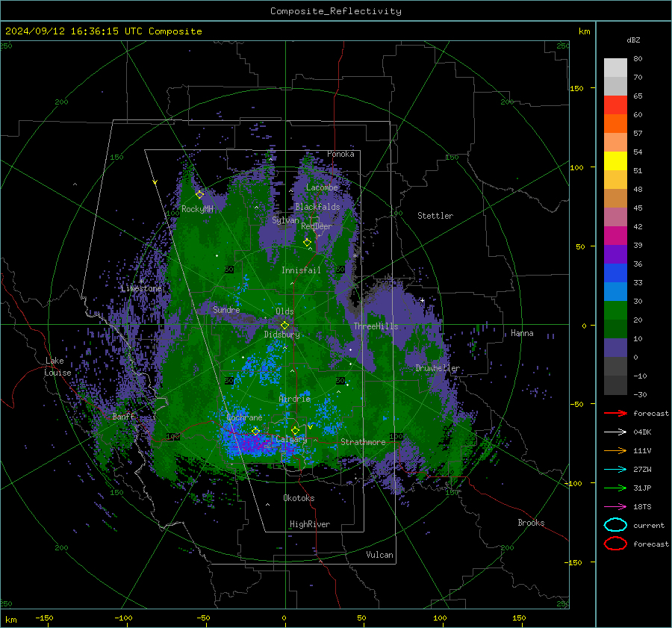Click the red forecast arrow legend icon
This screenshot has width=672, height=628.
pyautogui.click(x=615, y=413)
